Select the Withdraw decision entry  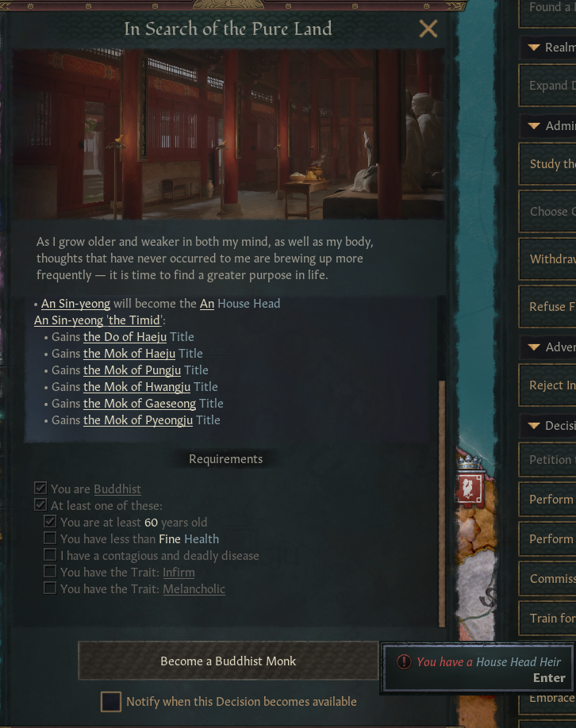[x=547, y=259]
